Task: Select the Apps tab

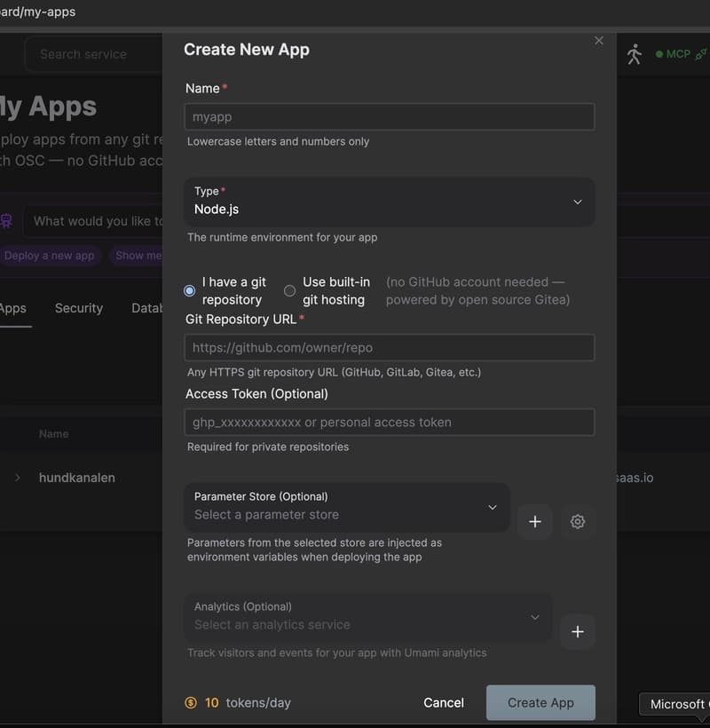Action: pos(11,308)
